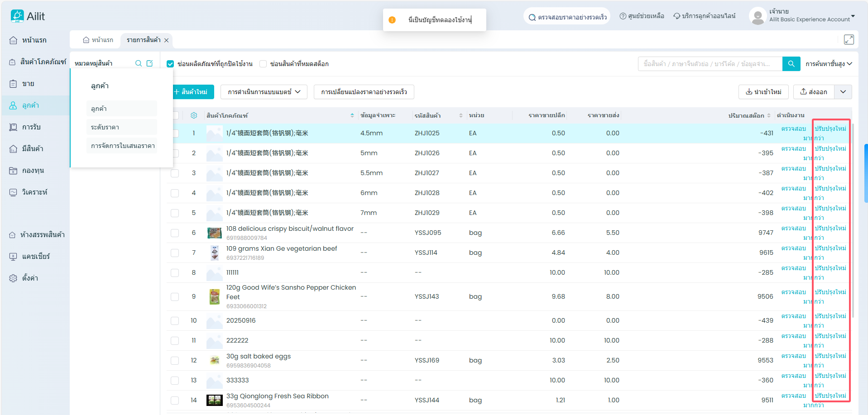The height and width of the screenshot is (415, 868).
Task: Click นำเข้าใหม่ import button
Action: click(763, 92)
